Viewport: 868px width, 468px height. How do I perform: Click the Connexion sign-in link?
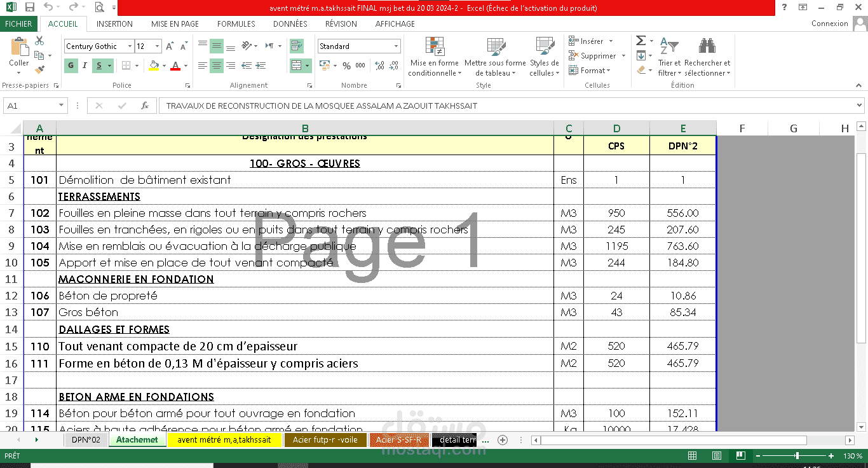click(x=830, y=24)
